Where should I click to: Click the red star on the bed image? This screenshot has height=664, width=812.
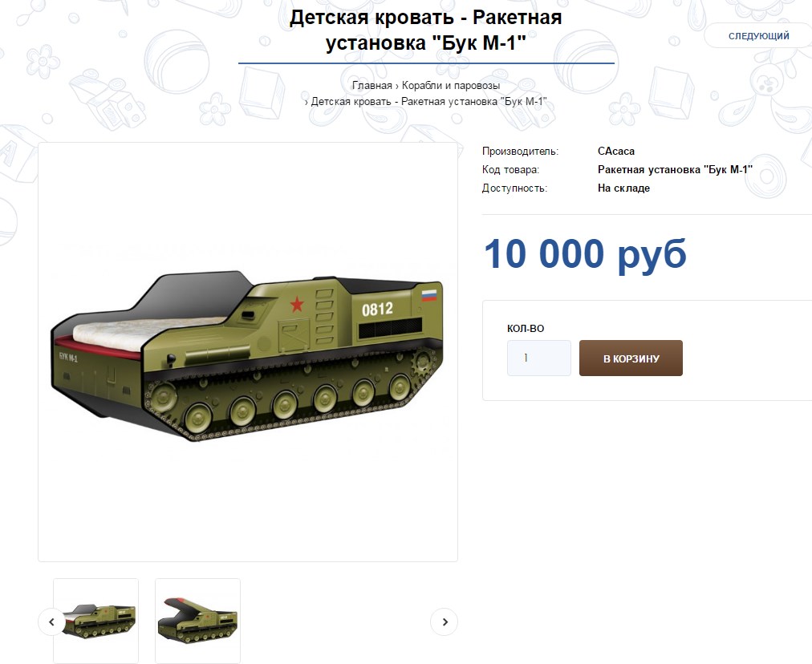tap(297, 304)
